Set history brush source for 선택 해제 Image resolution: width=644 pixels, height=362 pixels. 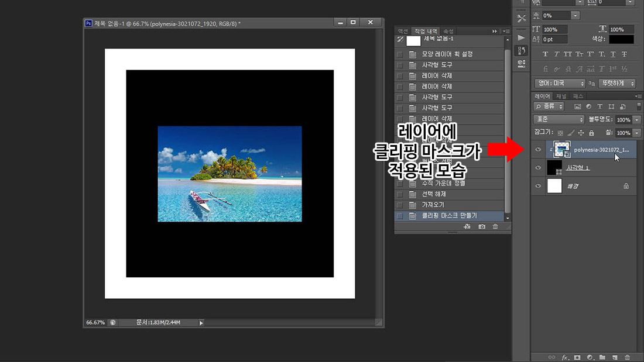(400, 194)
